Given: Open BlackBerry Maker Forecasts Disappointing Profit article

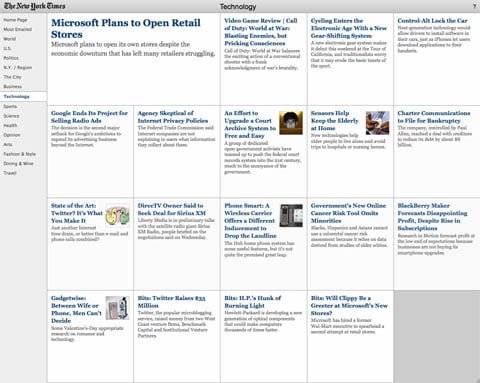Looking at the screenshot, I should click(x=432, y=217).
